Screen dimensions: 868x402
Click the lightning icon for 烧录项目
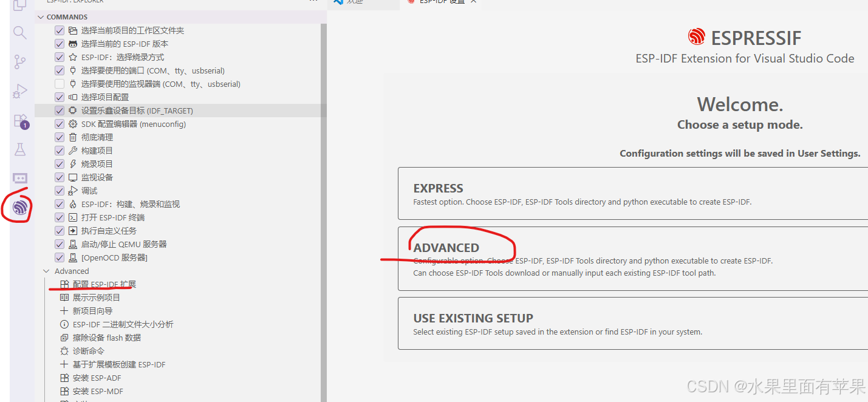[73, 164]
